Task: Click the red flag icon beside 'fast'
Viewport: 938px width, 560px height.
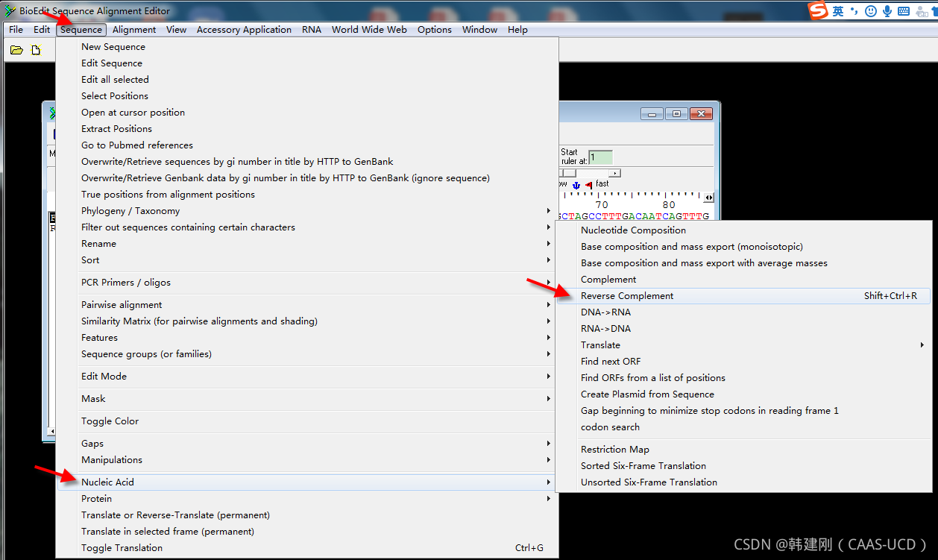Action: click(x=589, y=184)
